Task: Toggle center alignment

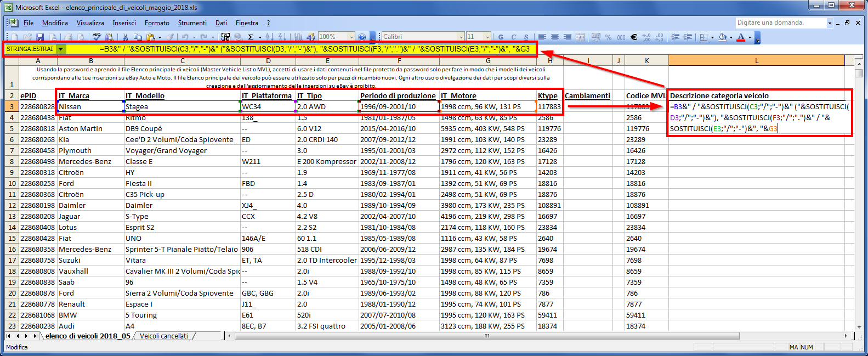Action: (555, 37)
